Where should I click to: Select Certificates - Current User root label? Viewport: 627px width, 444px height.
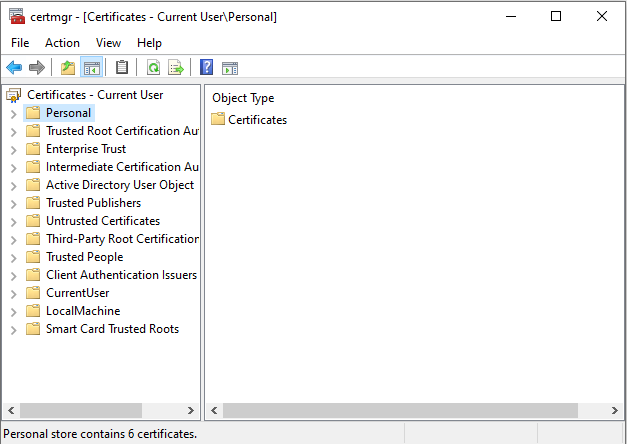[x=95, y=95]
